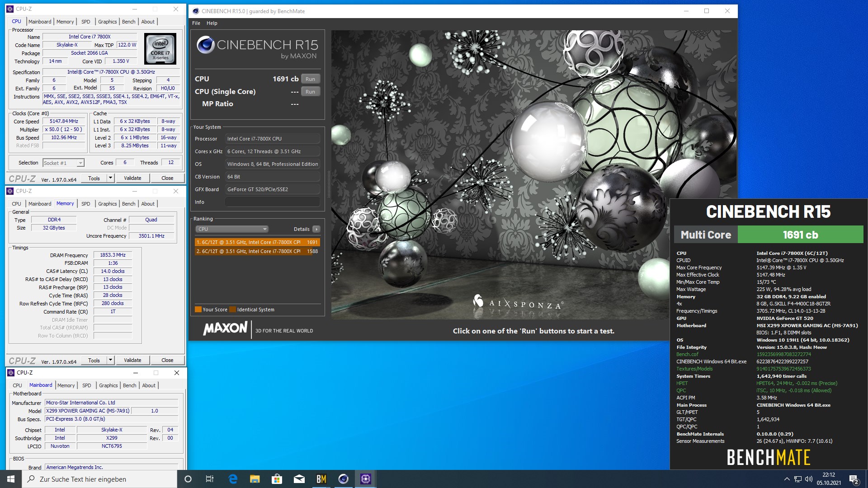The image size is (868, 488).
Task: Open Socket #1 selection dropdown
Action: 63,163
